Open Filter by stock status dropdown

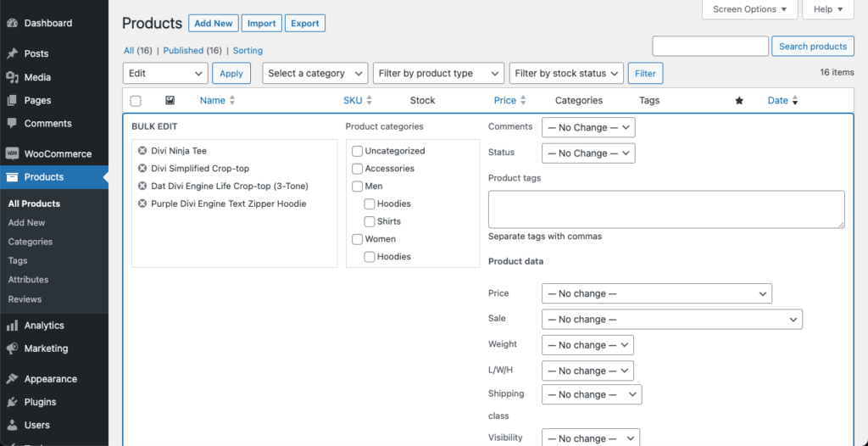pyautogui.click(x=566, y=73)
